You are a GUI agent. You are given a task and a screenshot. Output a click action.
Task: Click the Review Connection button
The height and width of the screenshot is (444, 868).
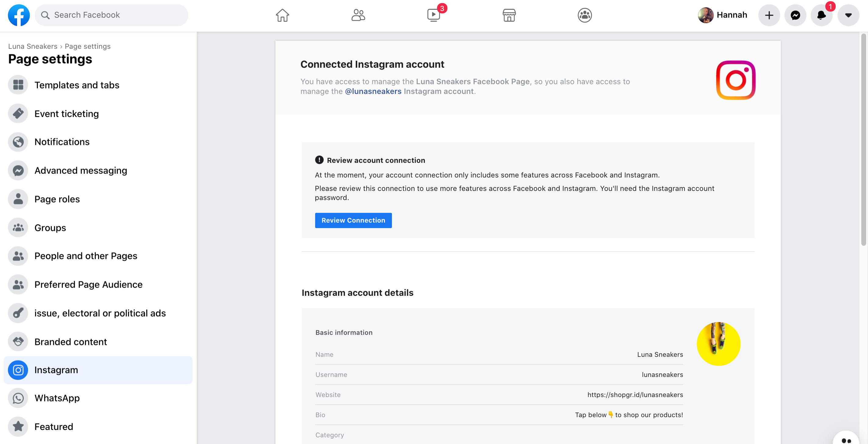tap(353, 220)
